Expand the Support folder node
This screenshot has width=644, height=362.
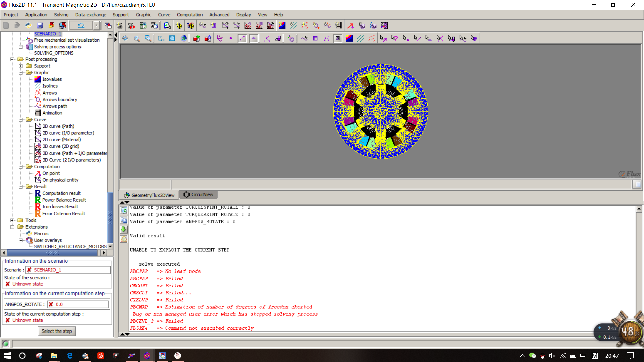(21, 66)
